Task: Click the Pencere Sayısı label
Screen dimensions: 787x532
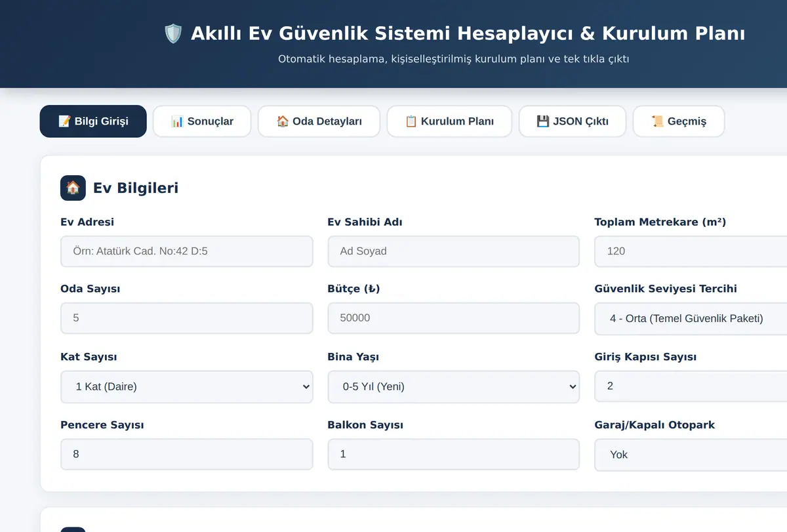Action: (102, 425)
